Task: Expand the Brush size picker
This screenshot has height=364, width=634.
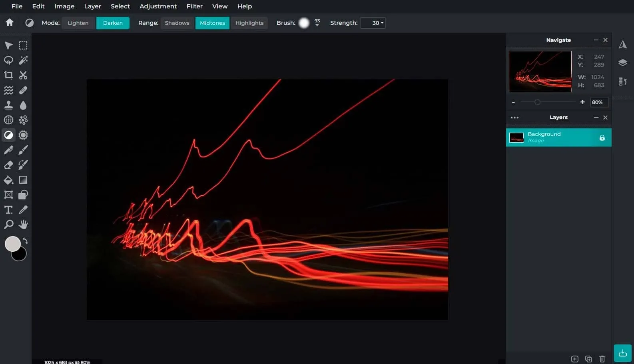Action: coord(317,25)
